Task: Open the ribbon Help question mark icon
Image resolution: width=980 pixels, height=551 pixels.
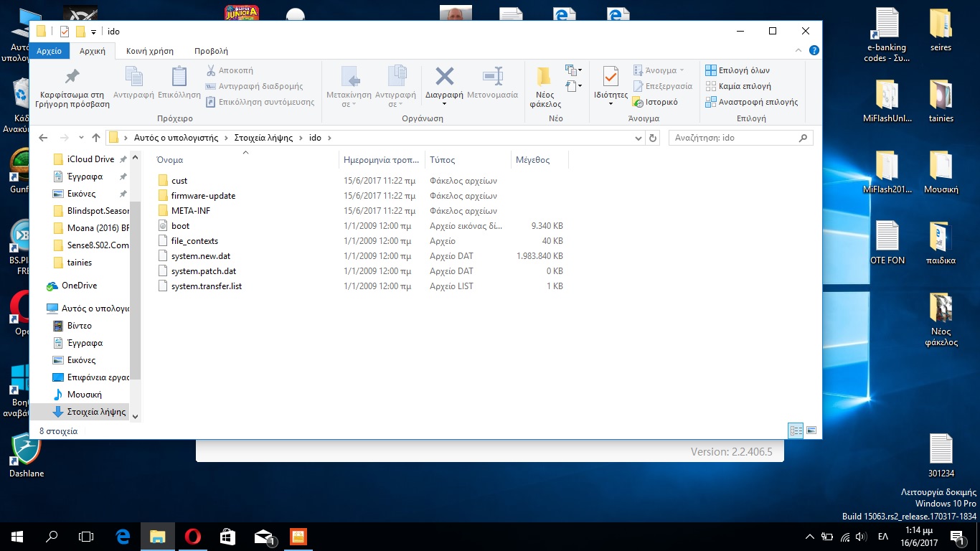Action: pyautogui.click(x=814, y=51)
